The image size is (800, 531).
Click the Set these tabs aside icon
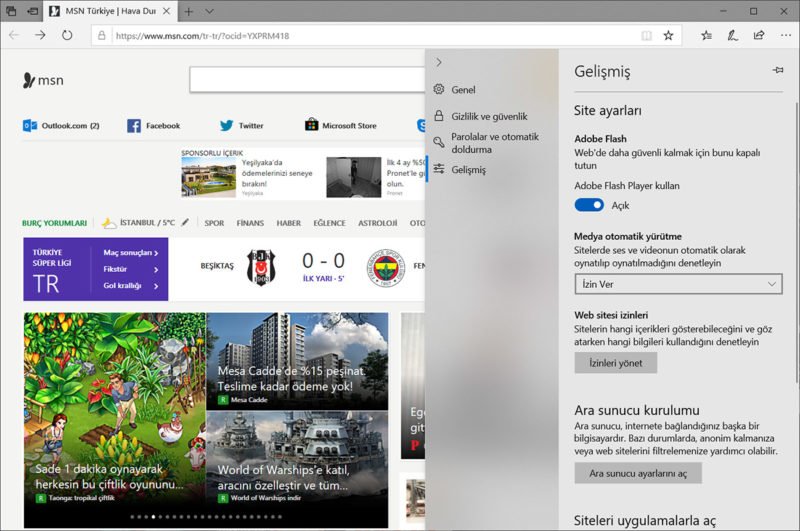tap(33, 11)
